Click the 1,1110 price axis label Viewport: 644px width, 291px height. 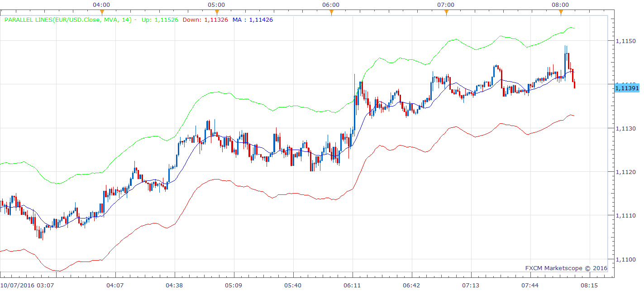(x=626, y=216)
